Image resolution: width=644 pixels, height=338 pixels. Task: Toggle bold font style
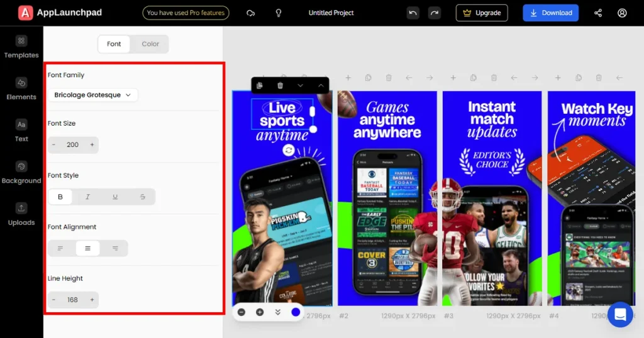coord(60,197)
